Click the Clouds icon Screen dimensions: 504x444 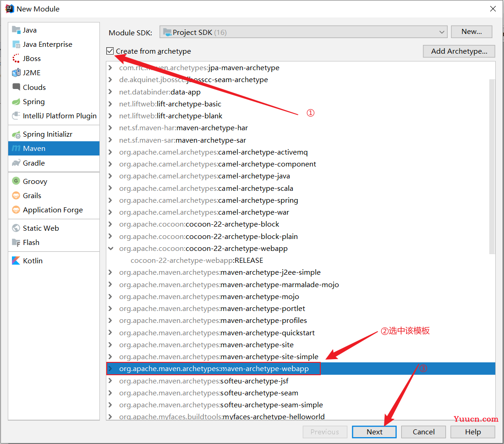16,87
